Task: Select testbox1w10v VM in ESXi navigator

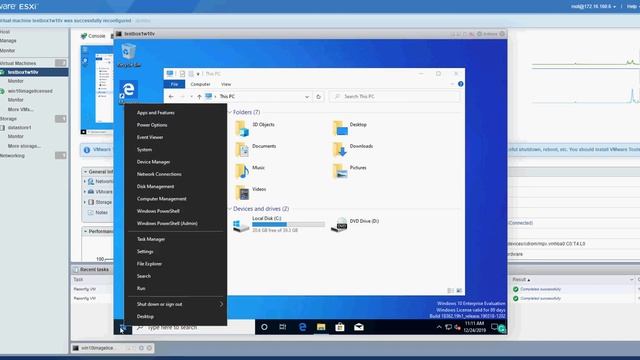Action: pyautogui.click(x=23, y=72)
